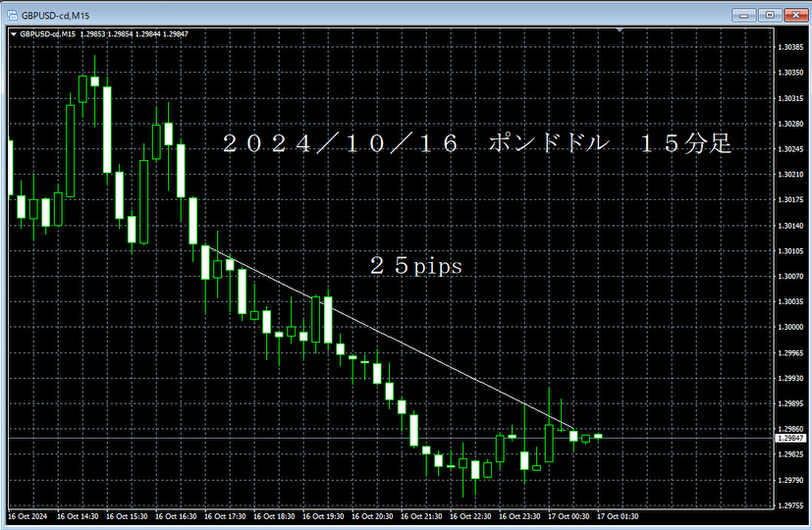This screenshot has width=812, height=530.
Task: Click the 17 Oct 01:30 time label
Action: tap(618, 516)
